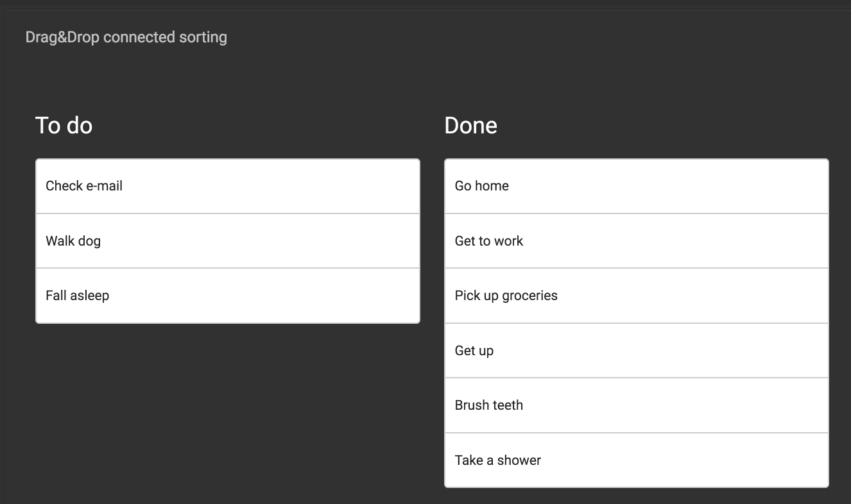Click the Walk dog task
This screenshot has height=504, width=851.
coord(228,241)
